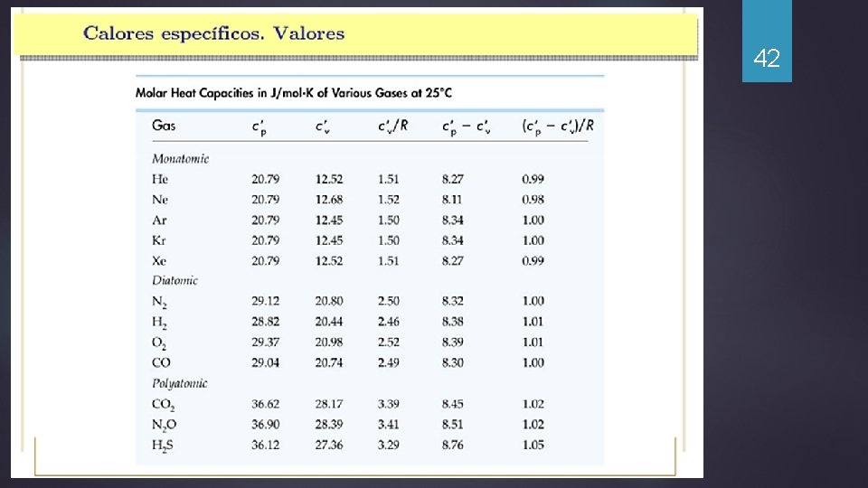The width and height of the screenshot is (868, 488).
Task: Click the slide title "Calores específicos. Valores"
Action: pyautogui.click(x=213, y=33)
